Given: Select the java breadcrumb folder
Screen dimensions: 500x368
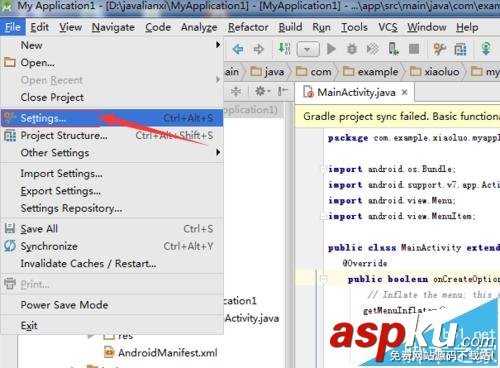Looking at the screenshot, I should pyautogui.click(x=268, y=72).
